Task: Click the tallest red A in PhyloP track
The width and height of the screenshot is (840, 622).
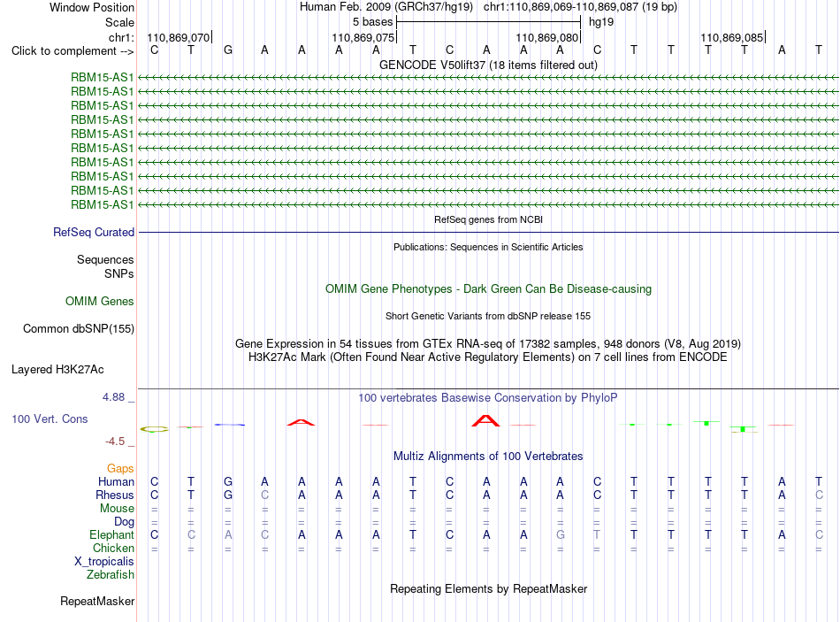Action: 486,421
